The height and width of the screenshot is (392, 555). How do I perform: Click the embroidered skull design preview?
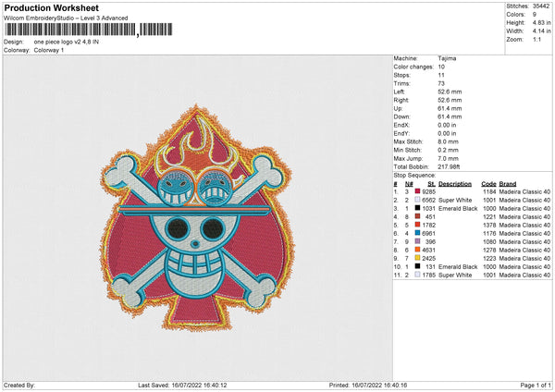(x=196, y=217)
